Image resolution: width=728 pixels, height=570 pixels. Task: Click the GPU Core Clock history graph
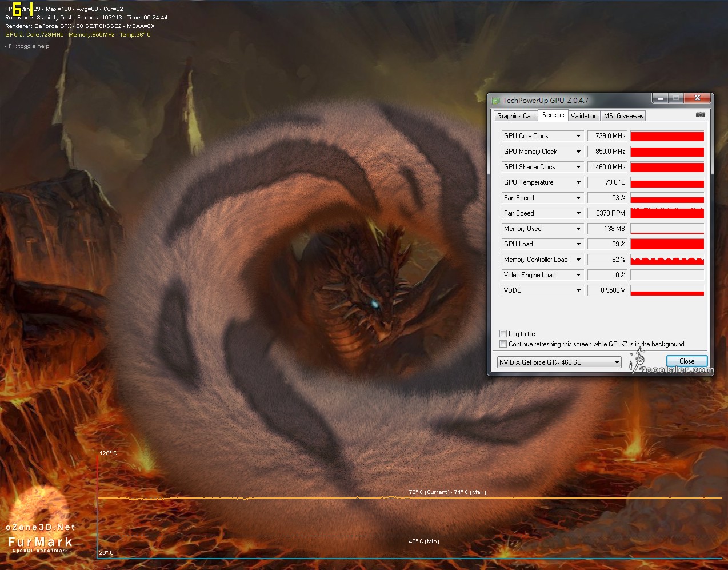click(x=667, y=136)
